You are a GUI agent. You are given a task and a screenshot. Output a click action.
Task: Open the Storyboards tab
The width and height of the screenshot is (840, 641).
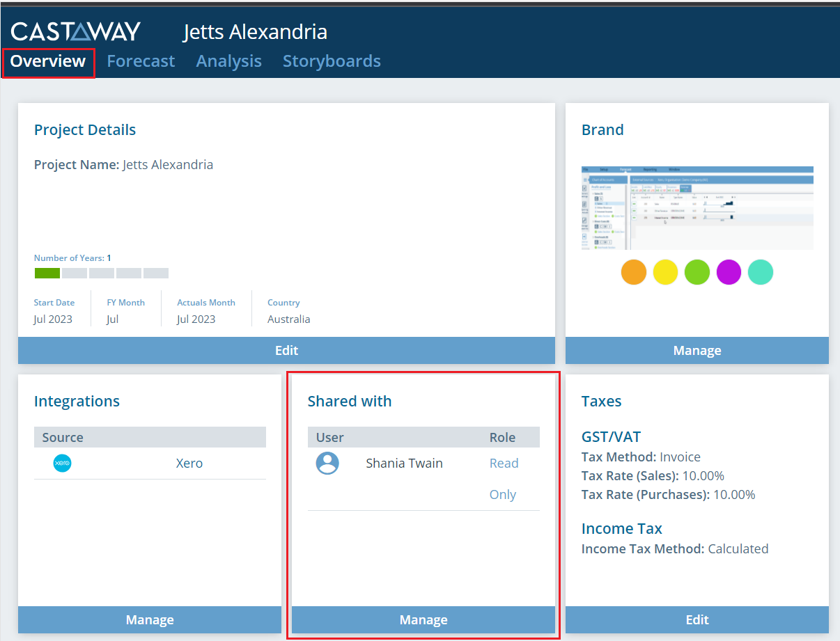[x=332, y=61]
